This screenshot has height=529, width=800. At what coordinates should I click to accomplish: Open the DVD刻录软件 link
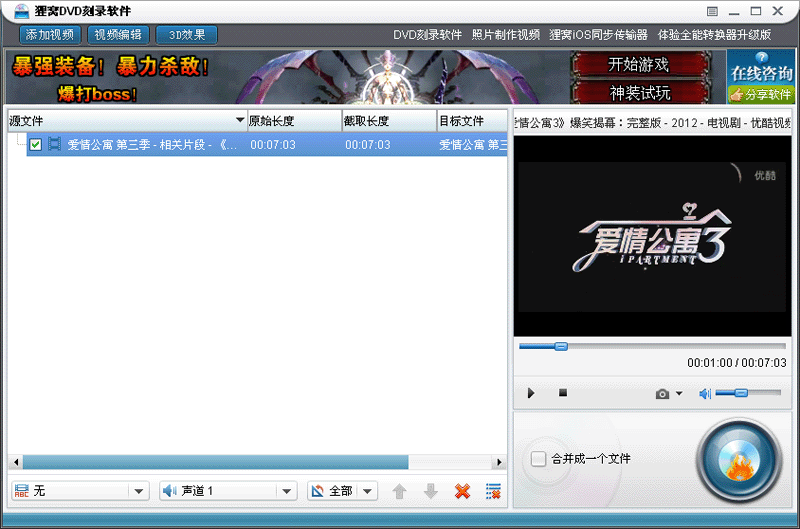pos(427,35)
